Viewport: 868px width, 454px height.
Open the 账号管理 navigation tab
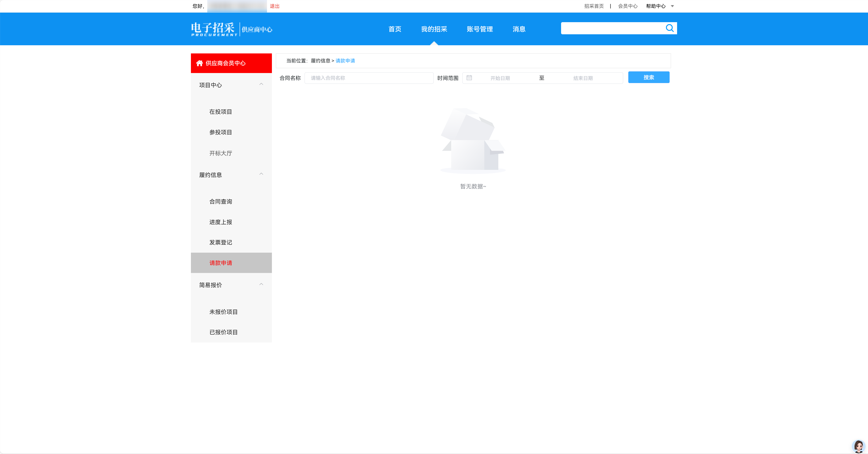480,29
